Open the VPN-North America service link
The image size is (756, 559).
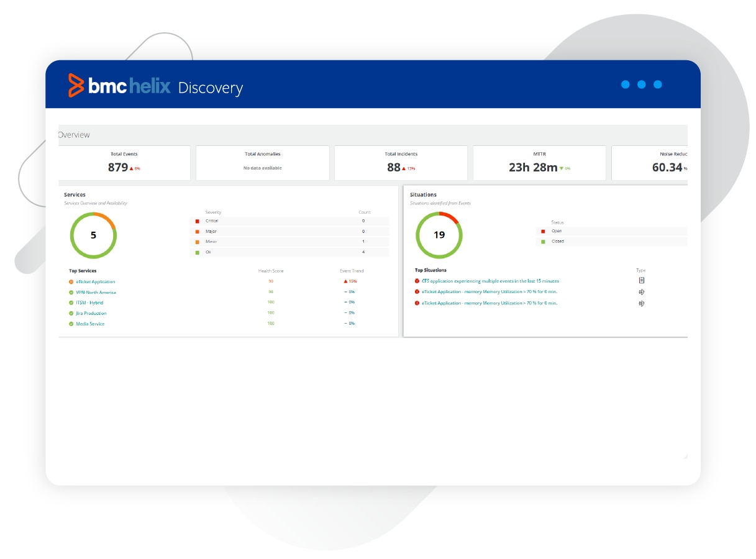pos(96,293)
